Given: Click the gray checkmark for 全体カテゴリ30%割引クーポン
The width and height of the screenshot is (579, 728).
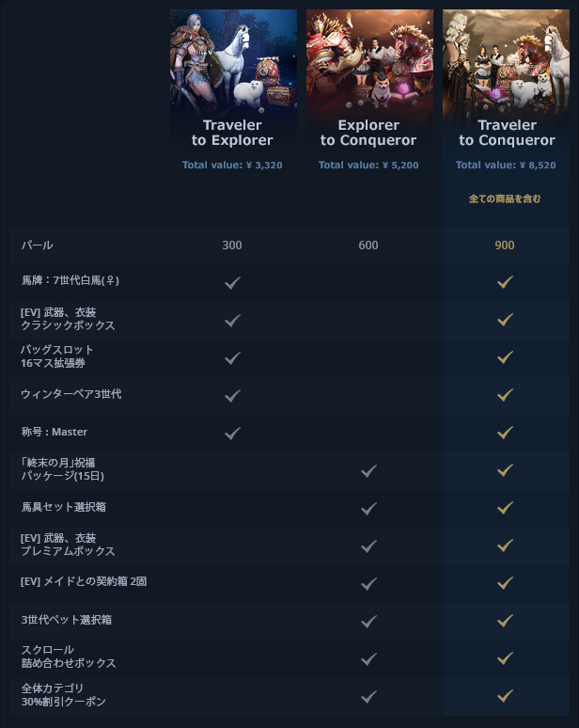Looking at the screenshot, I should [368, 696].
